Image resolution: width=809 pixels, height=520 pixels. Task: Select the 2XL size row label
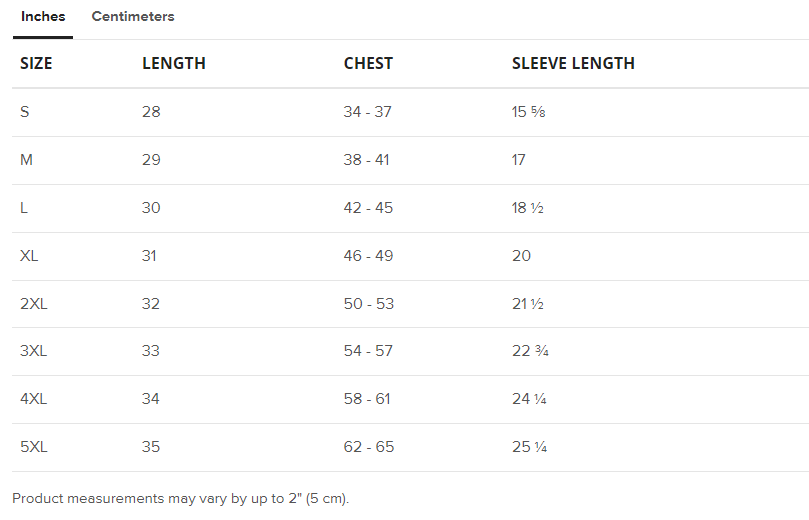tap(34, 304)
